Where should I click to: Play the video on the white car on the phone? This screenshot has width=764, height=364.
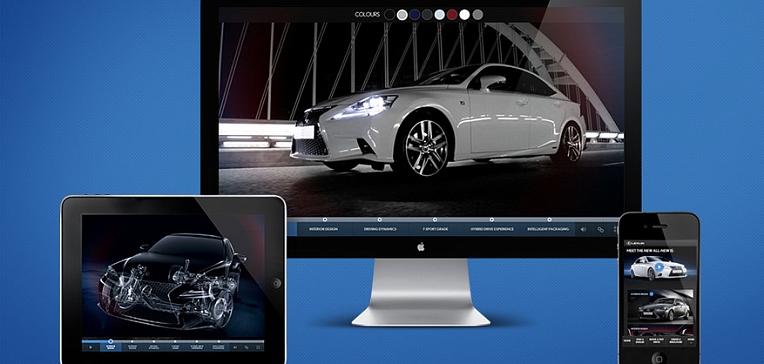(x=659, y=267)
